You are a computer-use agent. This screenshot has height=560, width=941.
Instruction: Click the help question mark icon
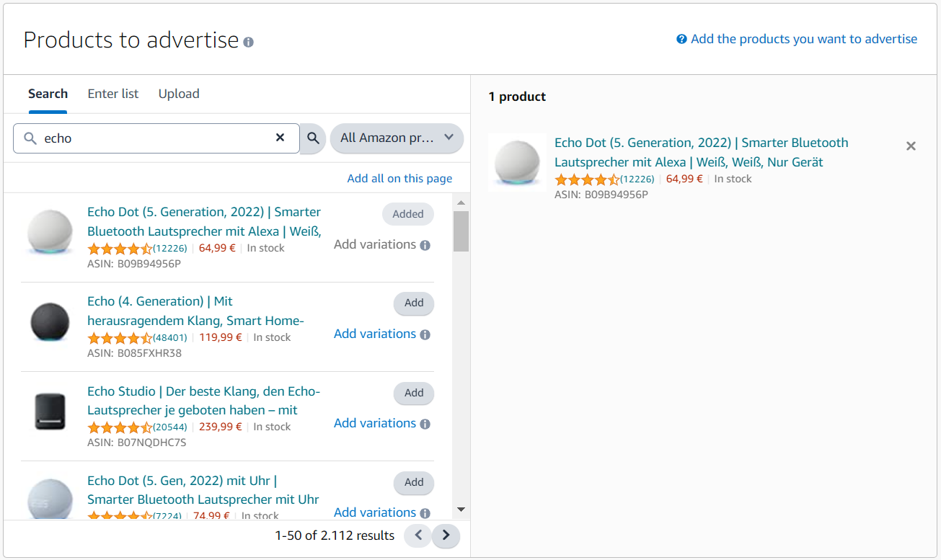(x=681, y=39)
